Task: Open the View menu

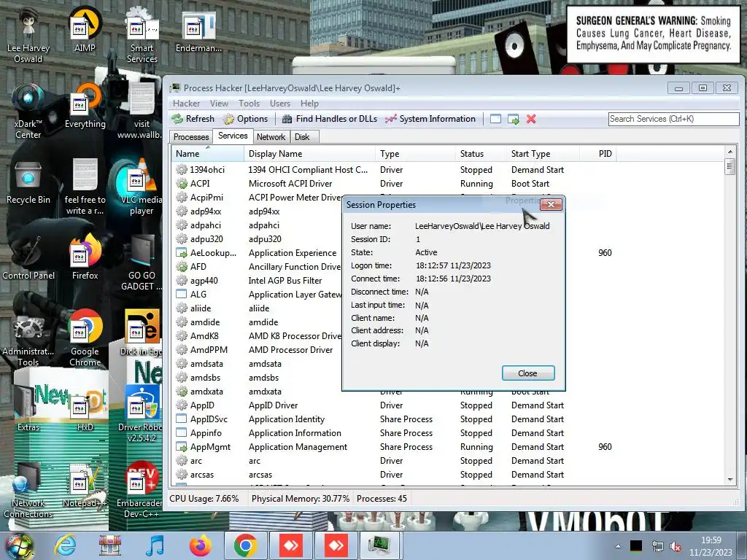Action: tap(219, 104)
